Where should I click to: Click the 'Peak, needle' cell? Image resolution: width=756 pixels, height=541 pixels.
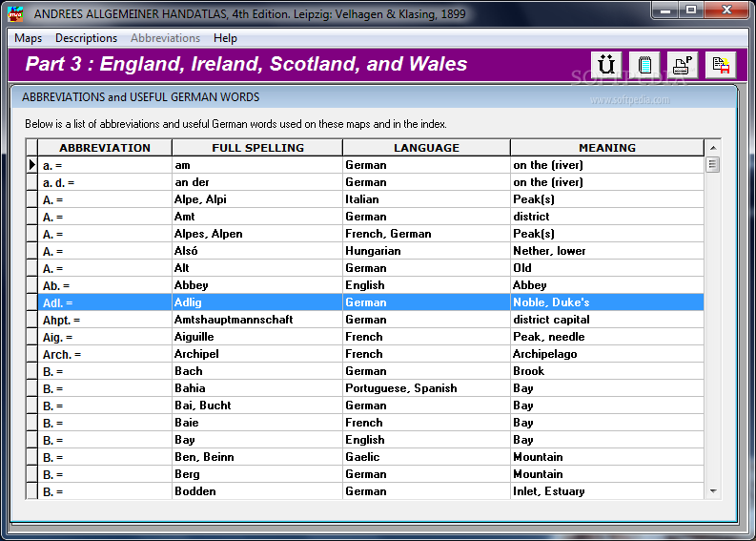click(x=607, y=337)
